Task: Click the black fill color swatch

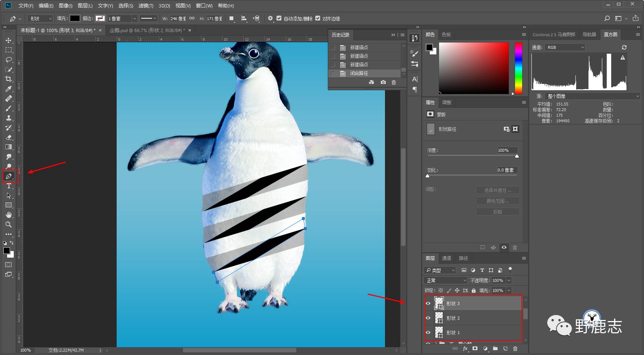Action: coord(75,18)
